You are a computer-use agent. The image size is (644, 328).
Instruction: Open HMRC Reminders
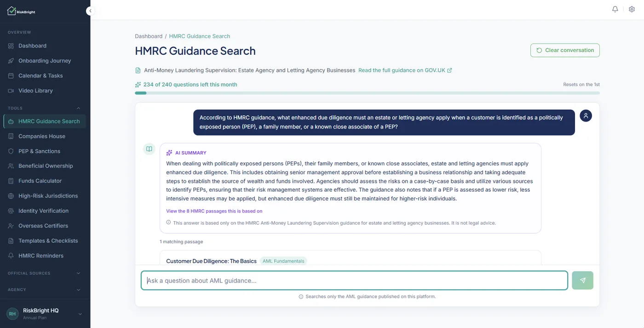[45, 256]
